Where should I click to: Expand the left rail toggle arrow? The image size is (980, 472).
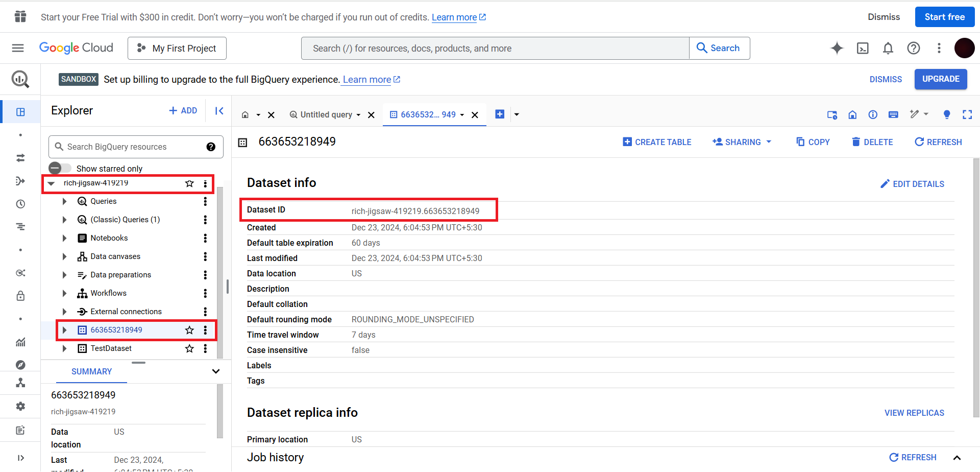(x=20, y=458)
